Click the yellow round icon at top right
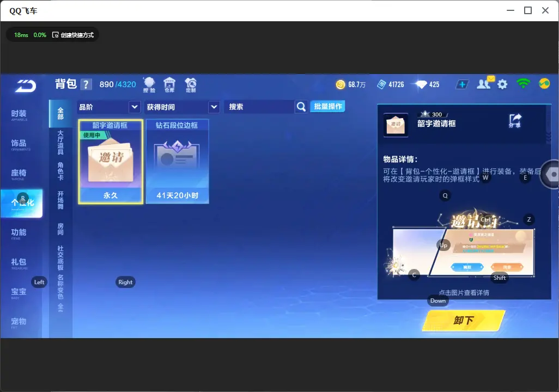Screen dimensions: 559x392 (x=544, y=84)
